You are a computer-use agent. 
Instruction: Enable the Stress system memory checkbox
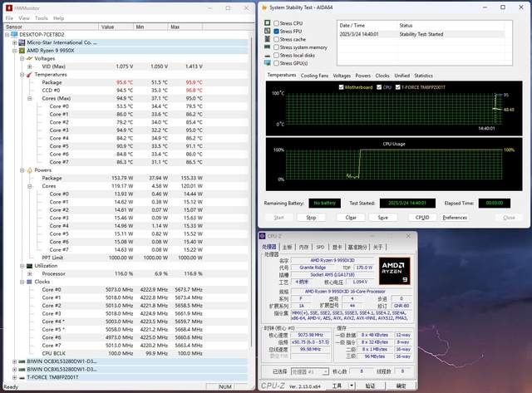277,47
